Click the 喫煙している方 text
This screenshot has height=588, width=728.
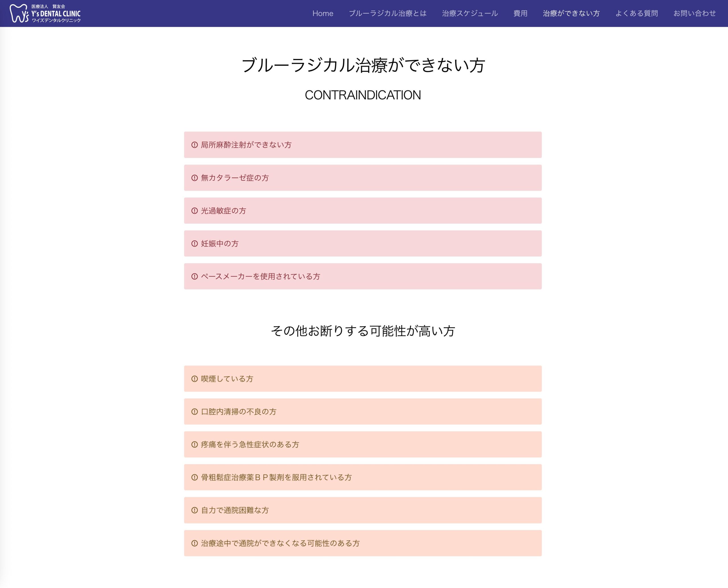[227, 379]
